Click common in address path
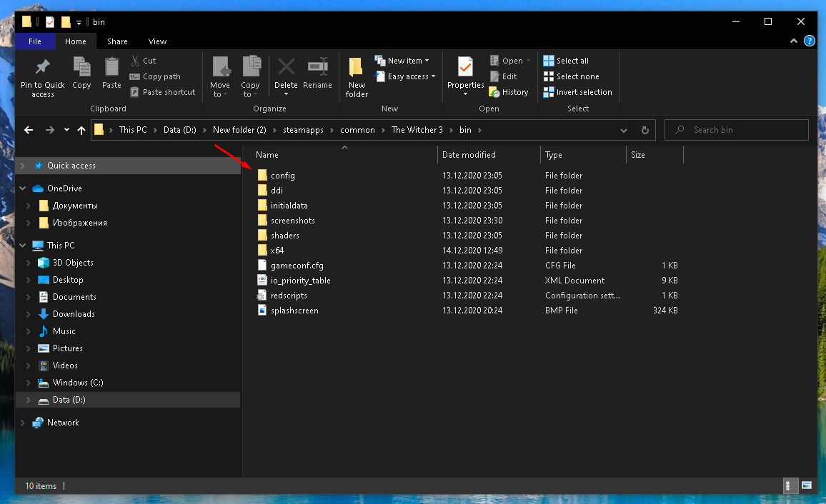 (357, 130)
